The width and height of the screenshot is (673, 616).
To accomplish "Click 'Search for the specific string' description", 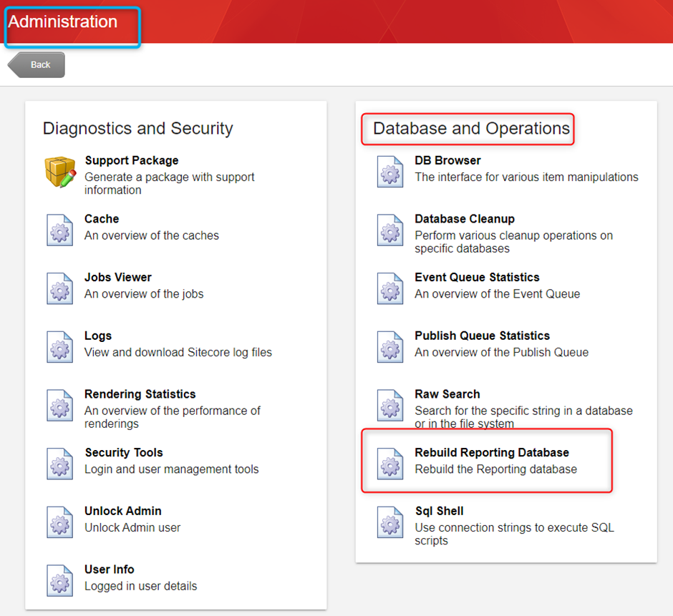I will point(523,417).
